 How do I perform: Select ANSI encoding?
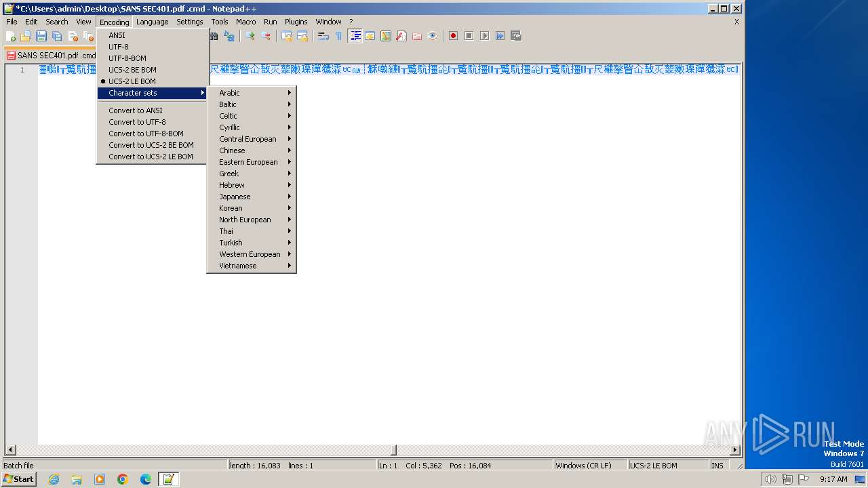[153, 35]
